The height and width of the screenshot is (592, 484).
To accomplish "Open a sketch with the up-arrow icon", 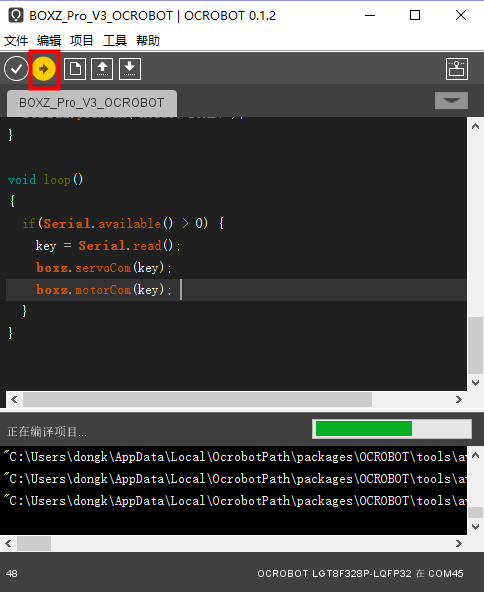I will [x=102, y=69].
